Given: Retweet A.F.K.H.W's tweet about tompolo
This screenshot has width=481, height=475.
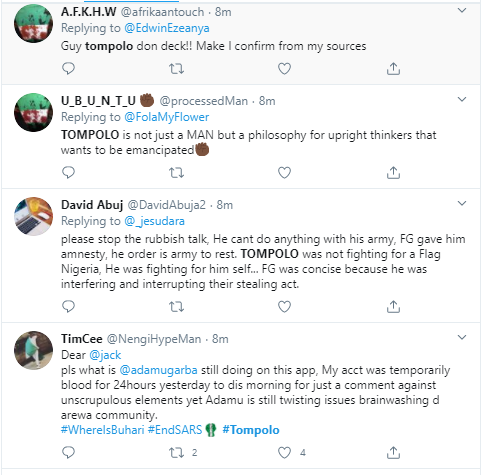Looking at the screenshot, I should [x=176, y=69].
